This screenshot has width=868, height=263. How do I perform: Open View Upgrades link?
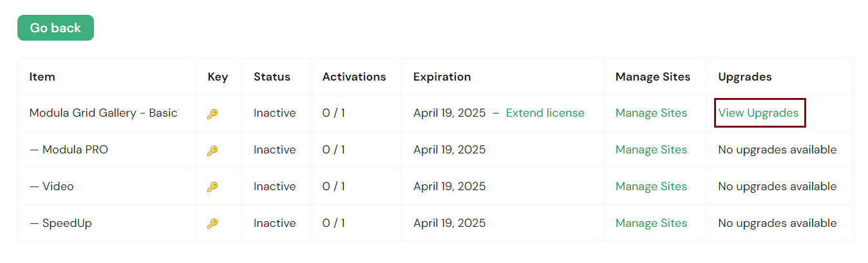click(759, 113)
